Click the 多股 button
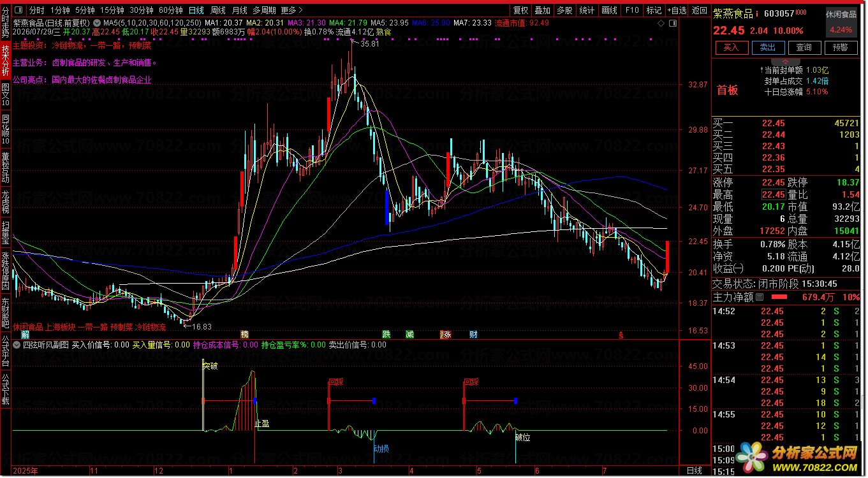 [x=564, y=10]
